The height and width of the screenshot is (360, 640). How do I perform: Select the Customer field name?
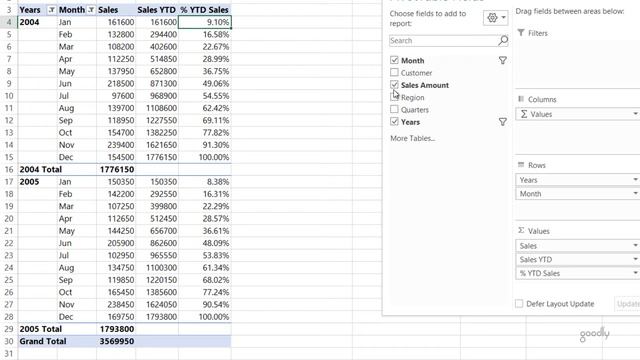tap(416, 73)
